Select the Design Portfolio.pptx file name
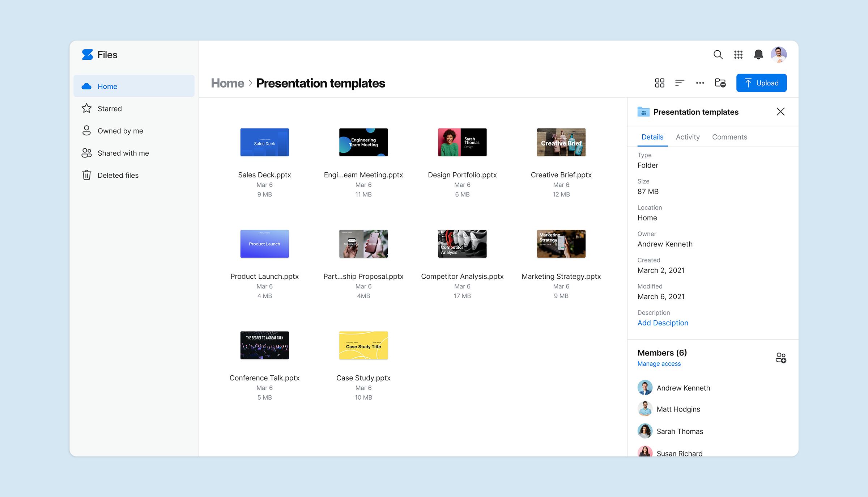 pyautogui.click(x=462, y=175)
